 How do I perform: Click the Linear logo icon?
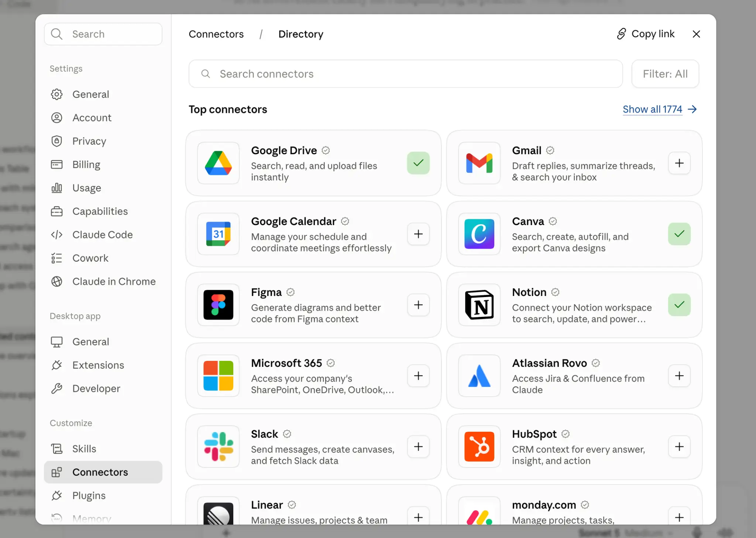(x=218, y=513)
